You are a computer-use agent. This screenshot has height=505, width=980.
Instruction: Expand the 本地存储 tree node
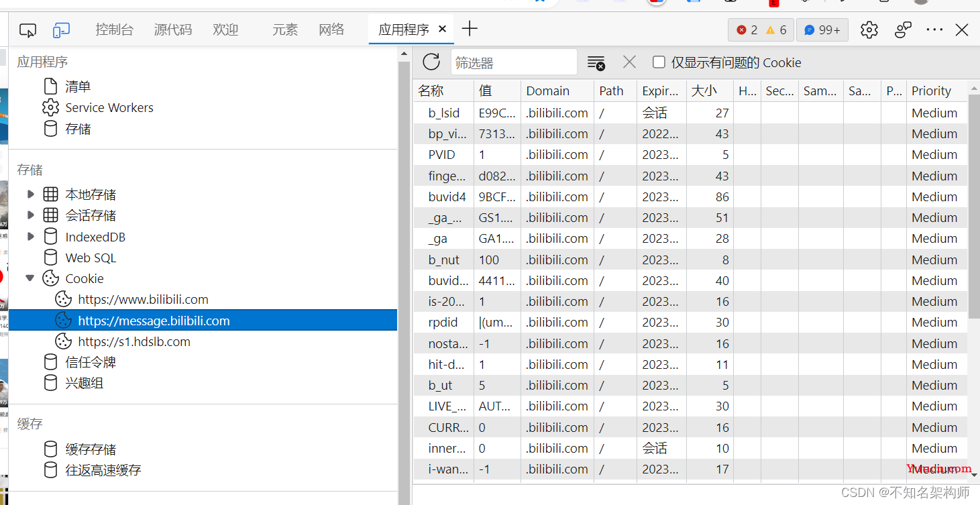[30, 194]
